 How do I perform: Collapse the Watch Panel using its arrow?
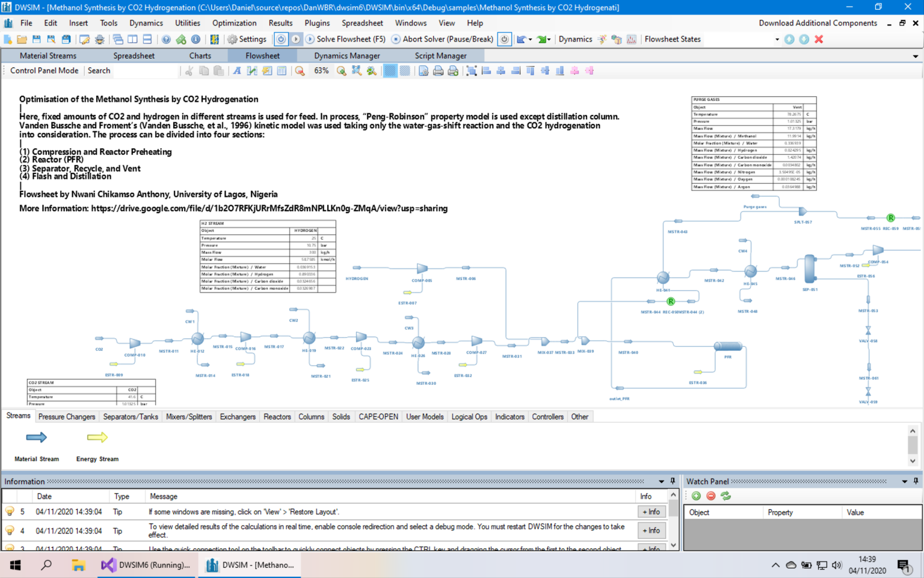[x=904, y=481]
